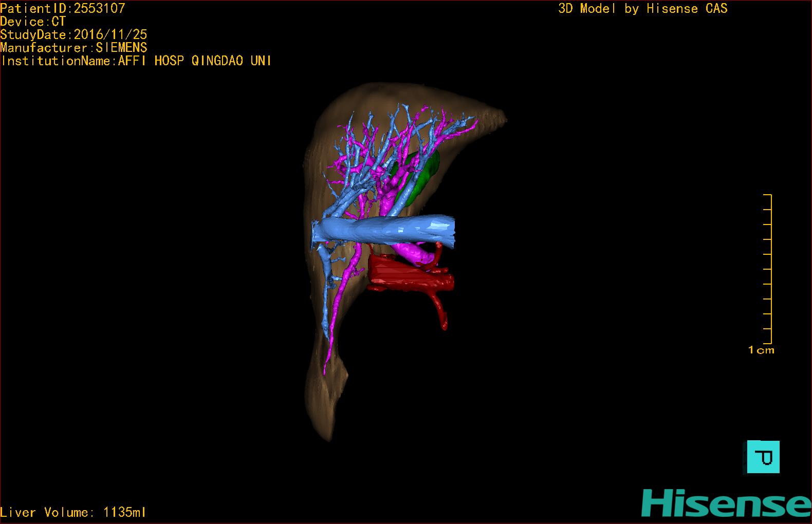Click the InstitutionName line

(136, 61)
